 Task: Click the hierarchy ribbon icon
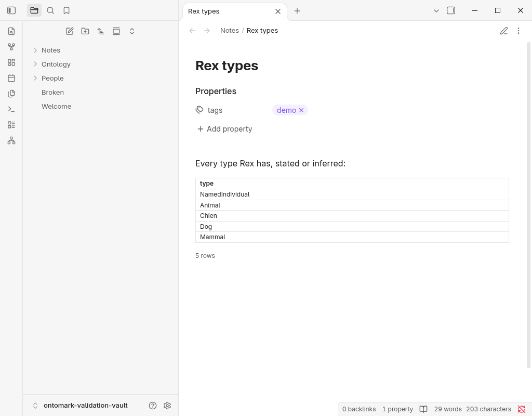tap(11, 140)
